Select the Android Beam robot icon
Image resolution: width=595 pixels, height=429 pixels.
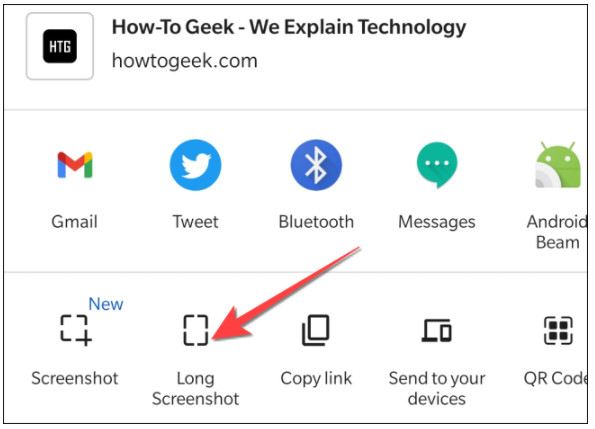558,165
